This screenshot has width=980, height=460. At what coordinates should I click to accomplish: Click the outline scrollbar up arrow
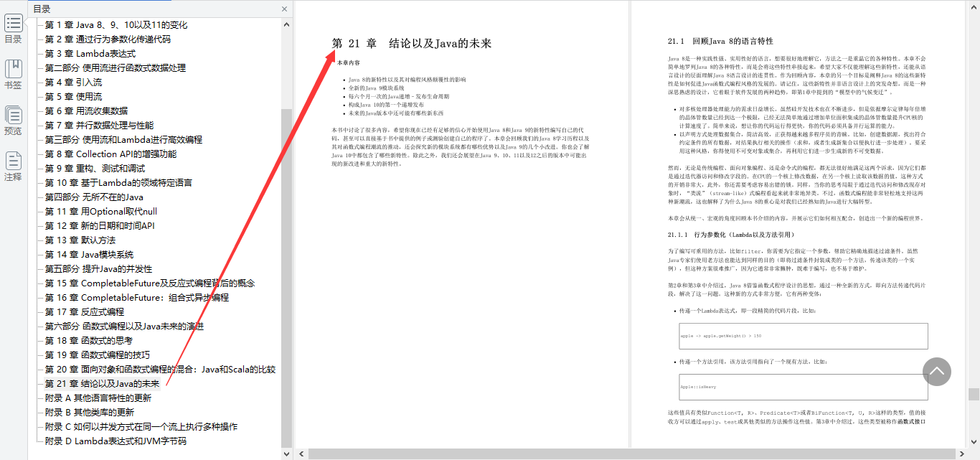[286, 23]
